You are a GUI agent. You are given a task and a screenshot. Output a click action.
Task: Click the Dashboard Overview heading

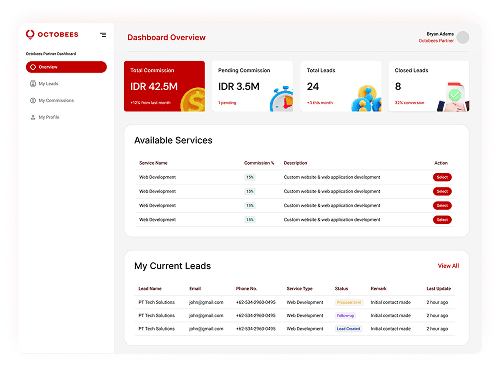pos(166,37)
